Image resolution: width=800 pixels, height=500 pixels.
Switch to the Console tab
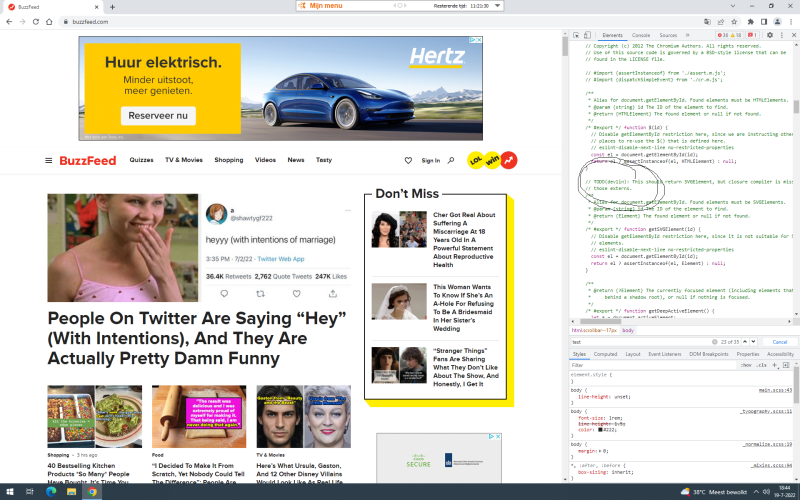(640, 35)
